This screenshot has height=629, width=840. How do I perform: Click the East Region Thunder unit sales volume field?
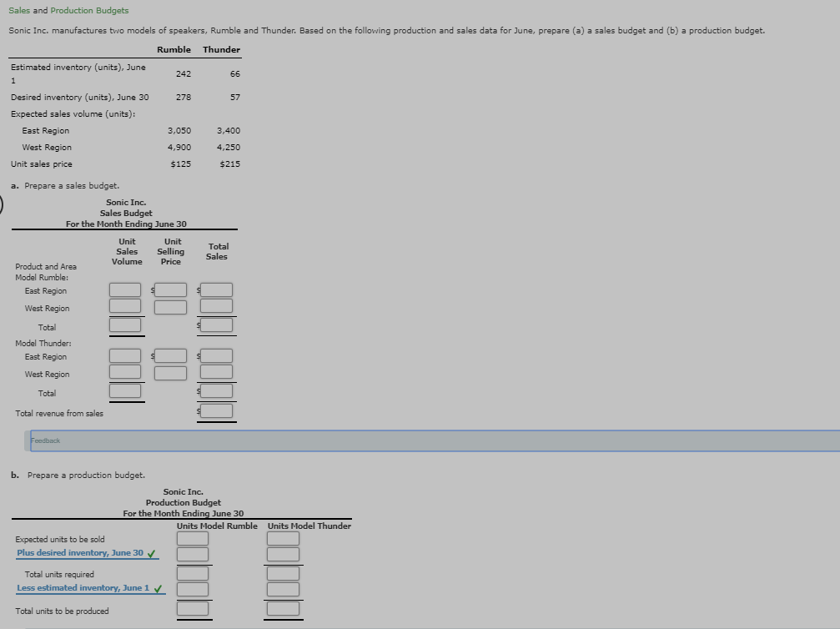125,355
